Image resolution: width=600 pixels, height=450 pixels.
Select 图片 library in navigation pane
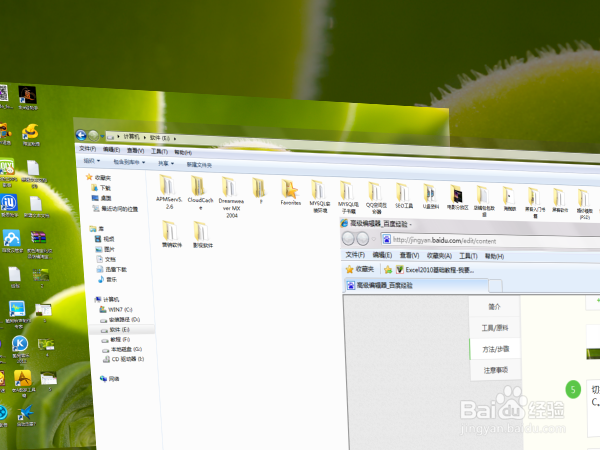click(x=105, y=249)
